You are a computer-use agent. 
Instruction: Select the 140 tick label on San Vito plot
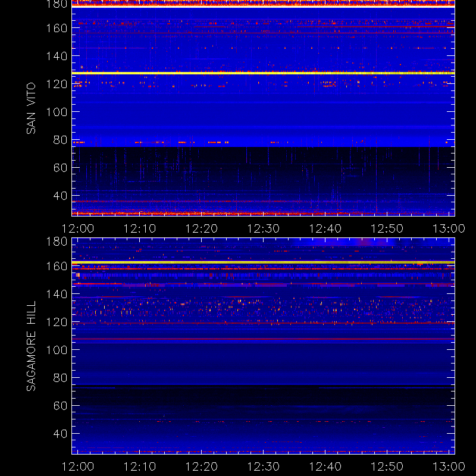(57, 56)
